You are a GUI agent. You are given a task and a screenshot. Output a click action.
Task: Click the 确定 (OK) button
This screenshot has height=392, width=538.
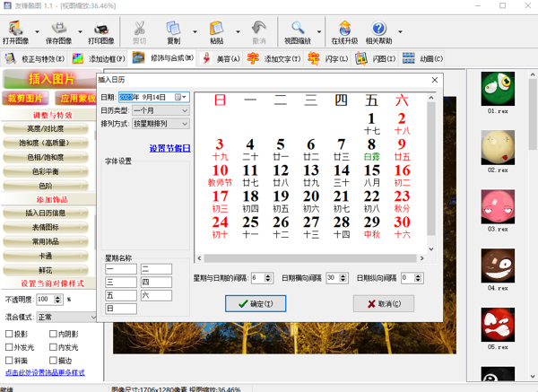click(x=256, y=304)
